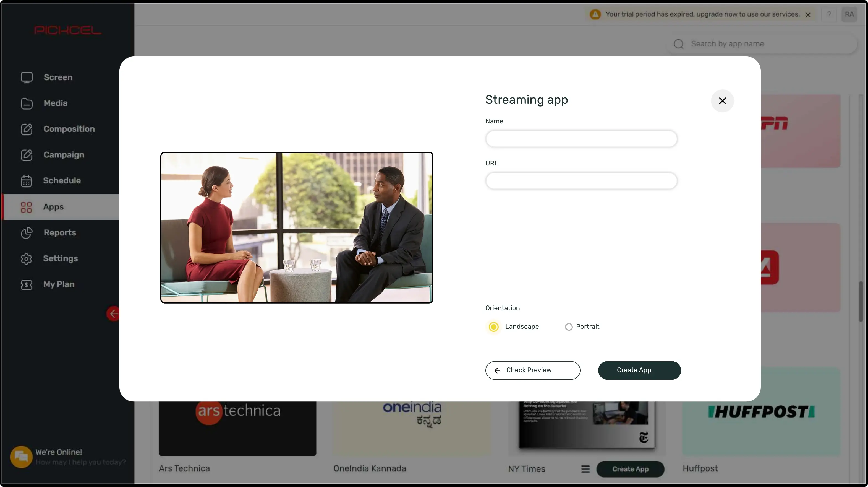
Task: Click Create App on NY Times card
Action: pyautogui.click(x=630, y=469)
